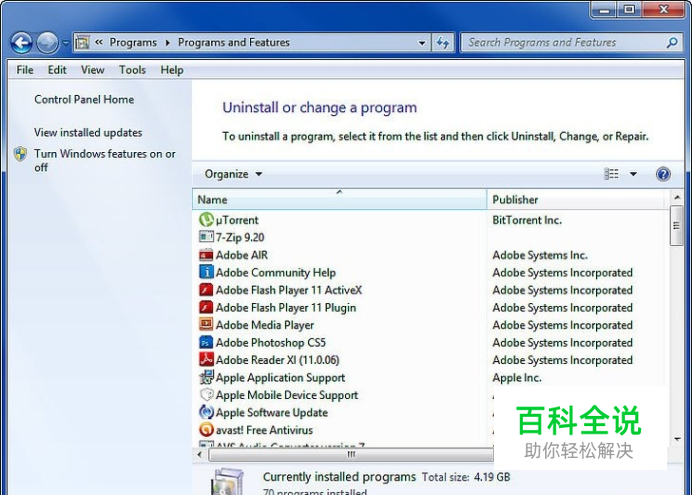Click the Control Panel address bar icon
Image resolution: width=692 pixels, height=495 pixels.
click(83, 43)
